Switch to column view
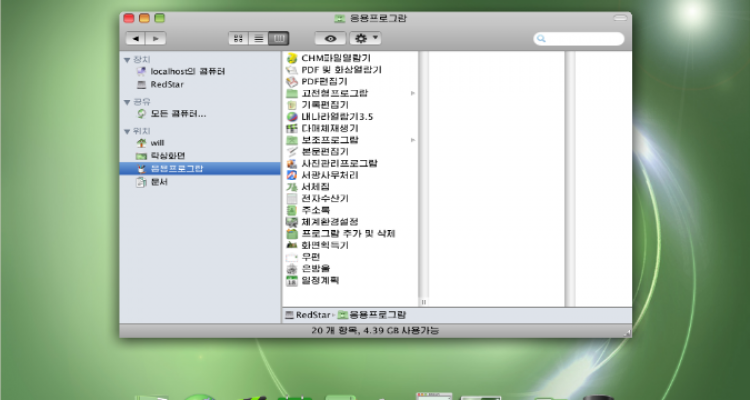This screenshot has height=400, width=750. click(279, 38)
